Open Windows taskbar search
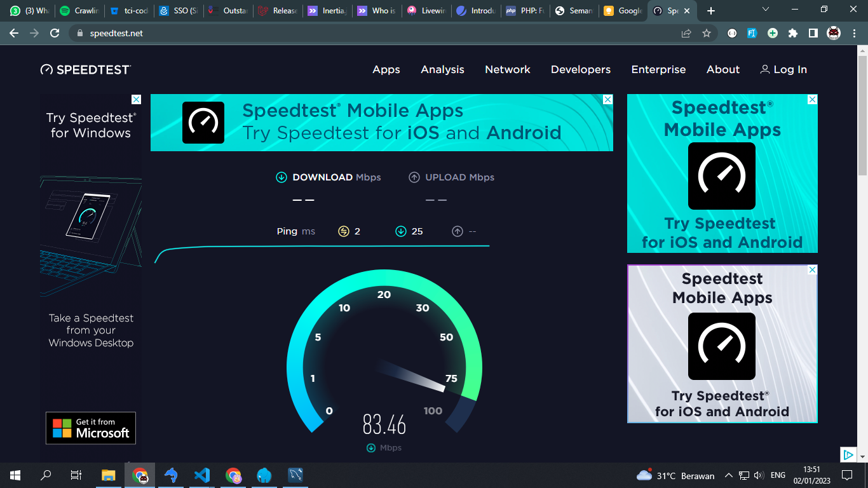This screenshot has height=488, width=868. [46, 475]
